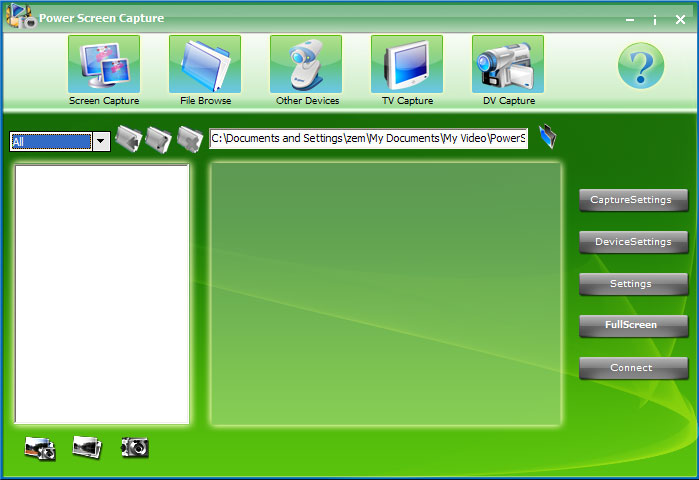Open the Screen Capture mode
Viewport: 699px width, 480px height.
click(x=104, y=65)
